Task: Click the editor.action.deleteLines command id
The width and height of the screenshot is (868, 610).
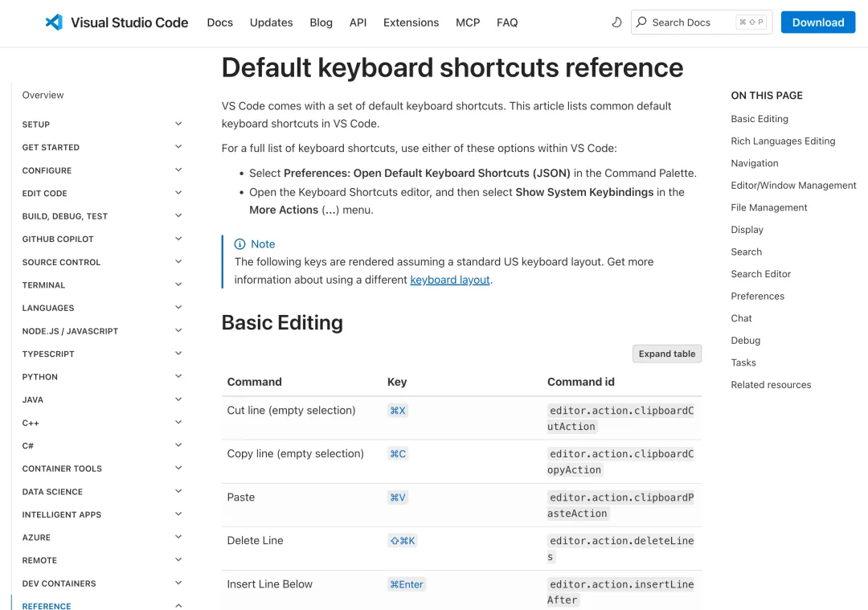Action: (x=620, y=549)
